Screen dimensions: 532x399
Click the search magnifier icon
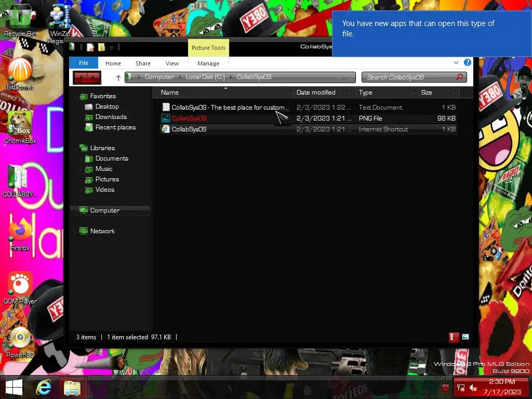pyautogui.click(x=459, y=77)
